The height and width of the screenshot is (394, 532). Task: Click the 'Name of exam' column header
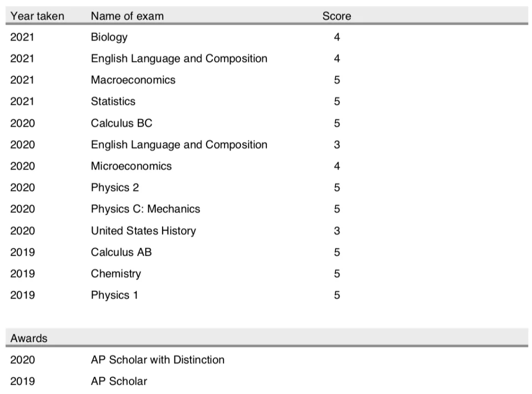(127, 16)
